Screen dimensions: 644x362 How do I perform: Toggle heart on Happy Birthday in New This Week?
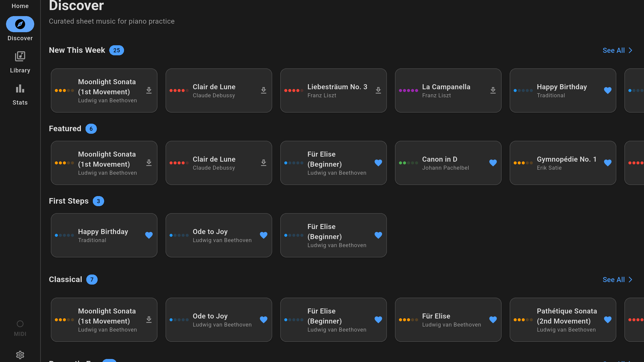[x=608, y=90]
